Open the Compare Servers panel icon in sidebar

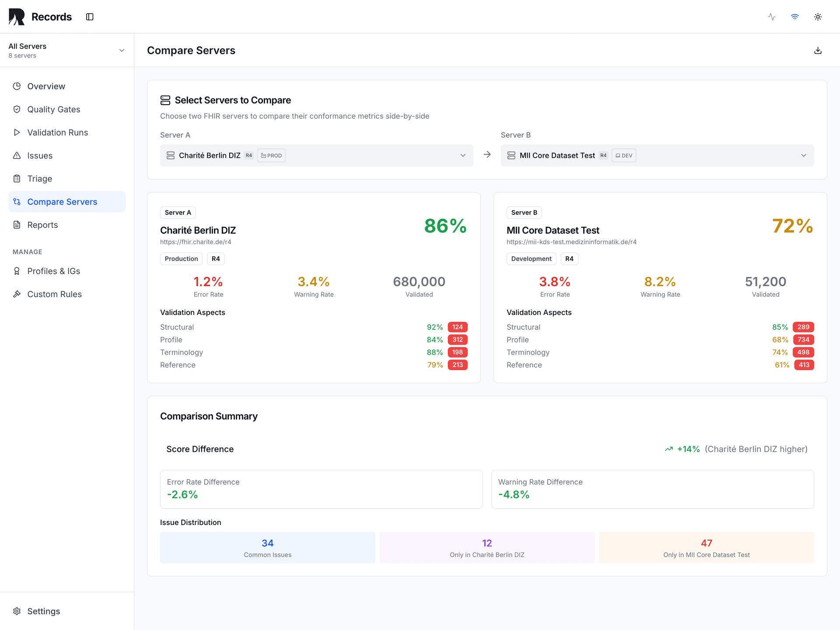(x=17, y=202)
